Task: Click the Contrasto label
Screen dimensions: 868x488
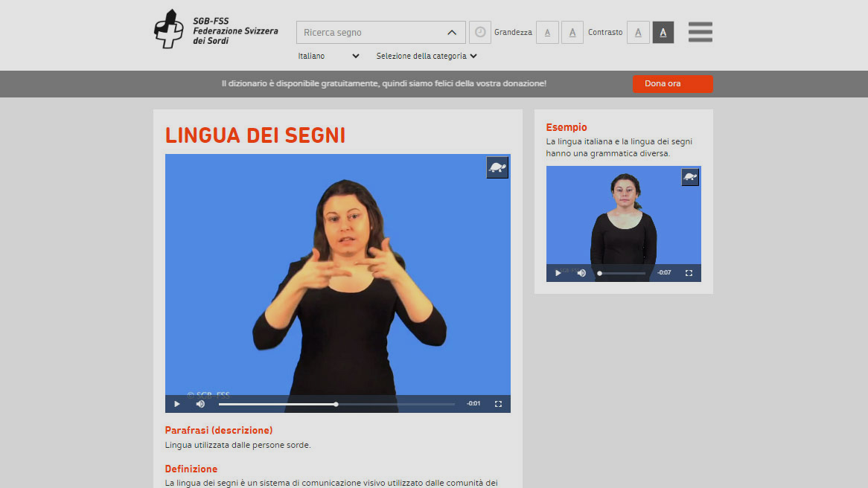Action: point(605,32)
